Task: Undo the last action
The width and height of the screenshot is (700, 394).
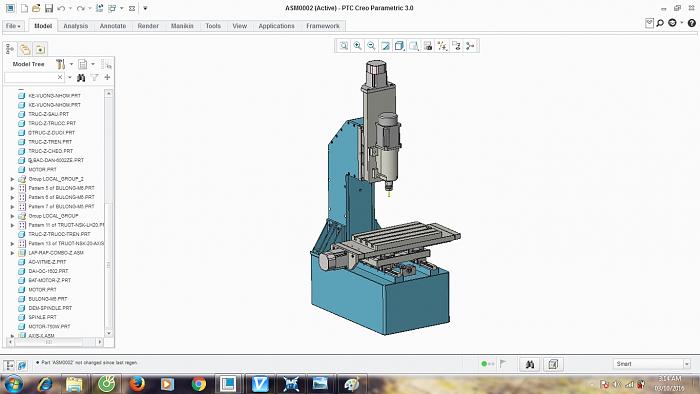Action: click(x=61, y=8)
